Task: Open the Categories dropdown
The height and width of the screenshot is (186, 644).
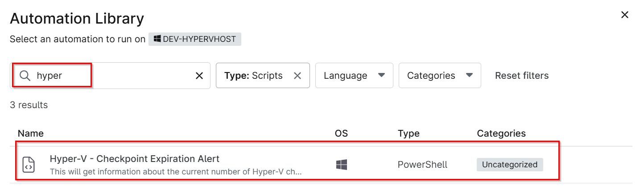Action: pos(440,76)
